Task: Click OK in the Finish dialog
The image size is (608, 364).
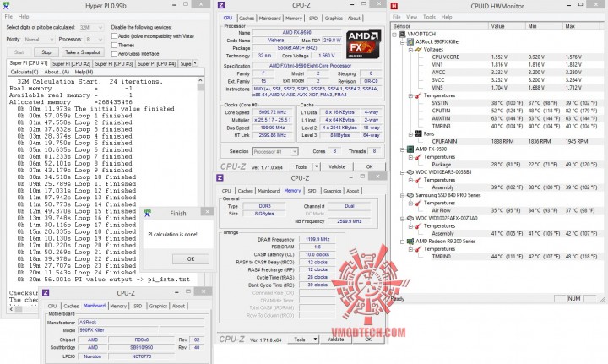Action: tap(191, 259)
